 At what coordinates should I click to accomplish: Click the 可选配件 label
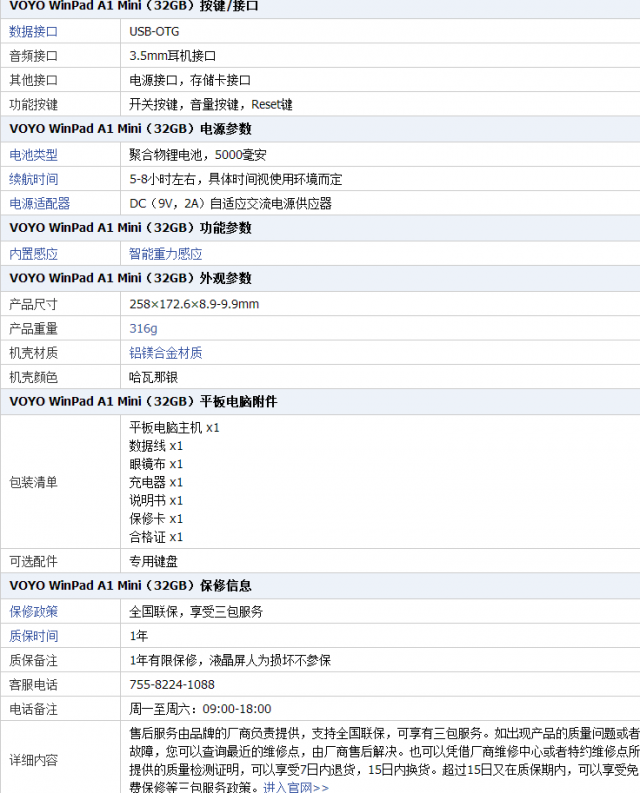click(33, 562)
